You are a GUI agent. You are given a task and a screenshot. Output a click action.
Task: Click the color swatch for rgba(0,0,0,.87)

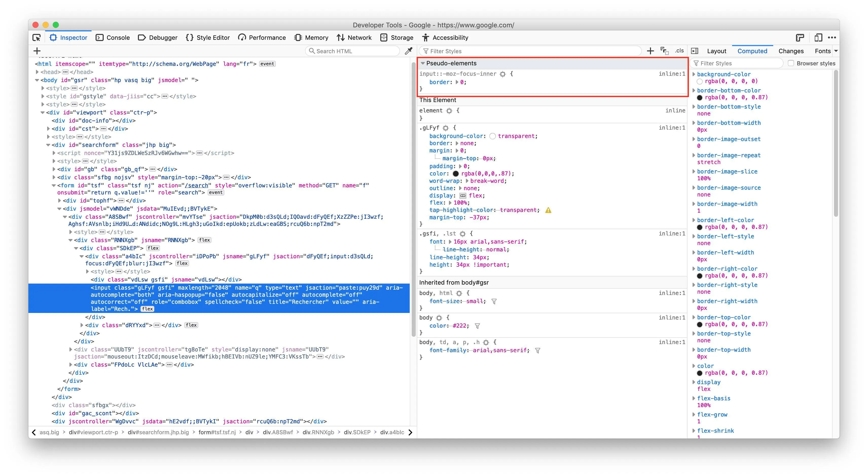[x=456, y=174]
